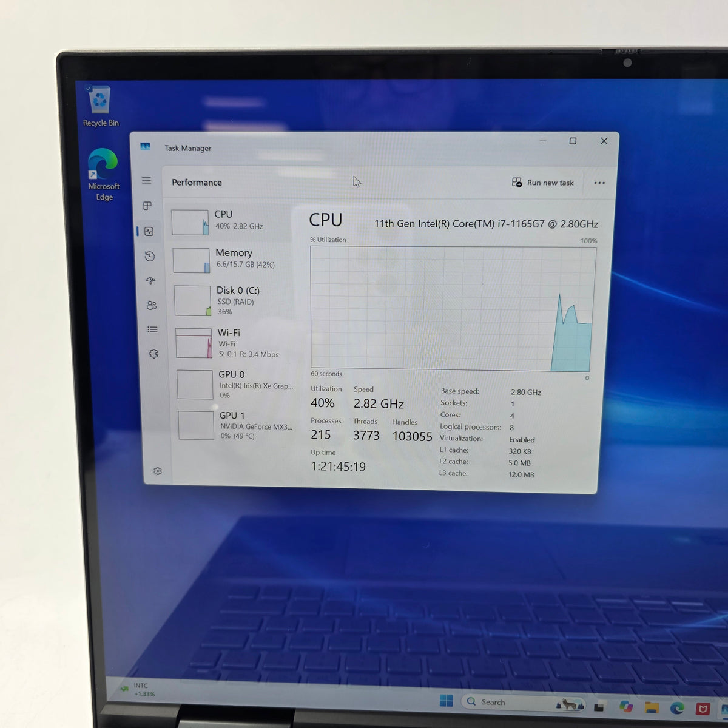Screen dimensions: 728x728
Task: Open File Explorer from the taskbar
Action: tap(652, 707)
